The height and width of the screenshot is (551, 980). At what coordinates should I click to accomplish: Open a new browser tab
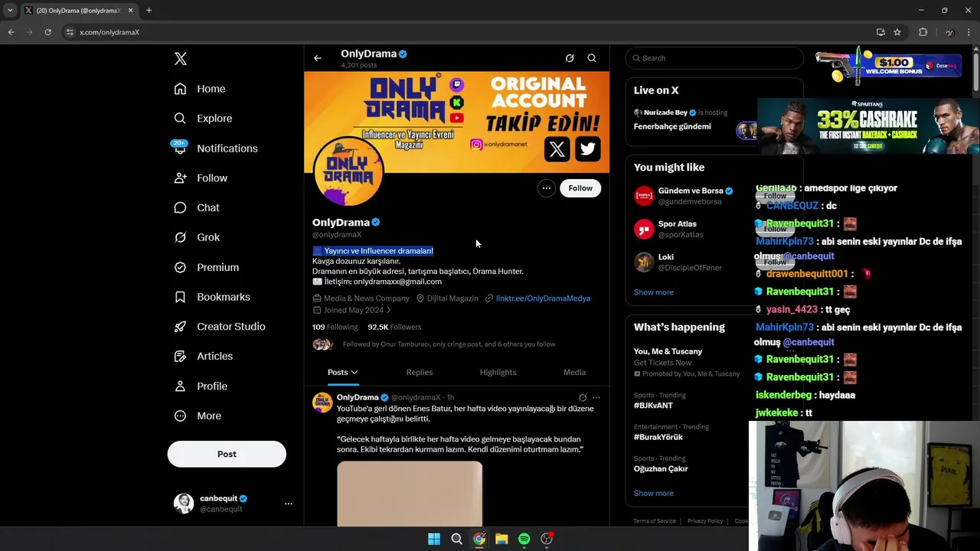[149, 11]
